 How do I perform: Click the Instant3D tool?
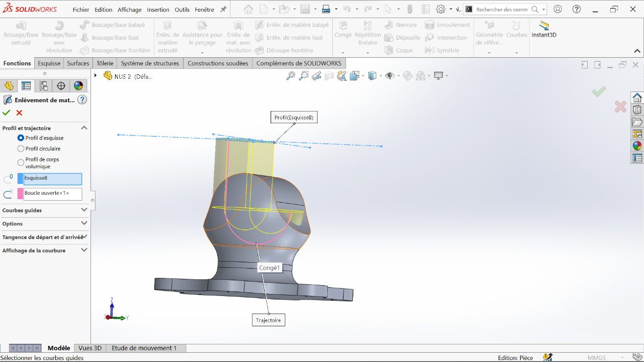(x=544, y=30)
